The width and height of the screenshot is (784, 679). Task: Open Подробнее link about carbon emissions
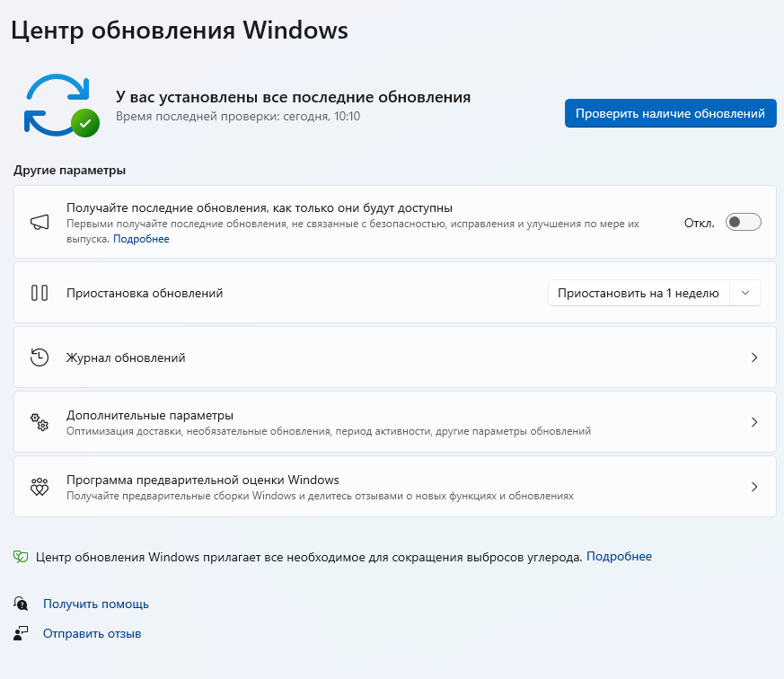tap(619, 557)
